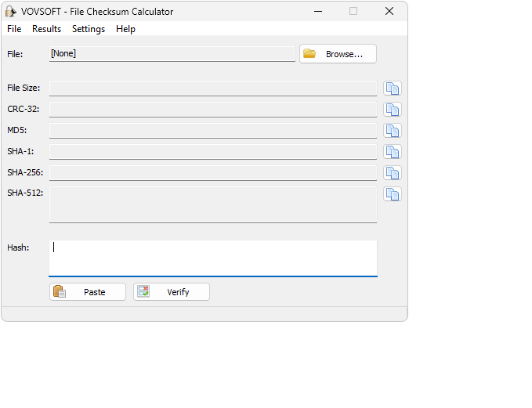Paste clipboard hash with Paste button

coord(88,291)
